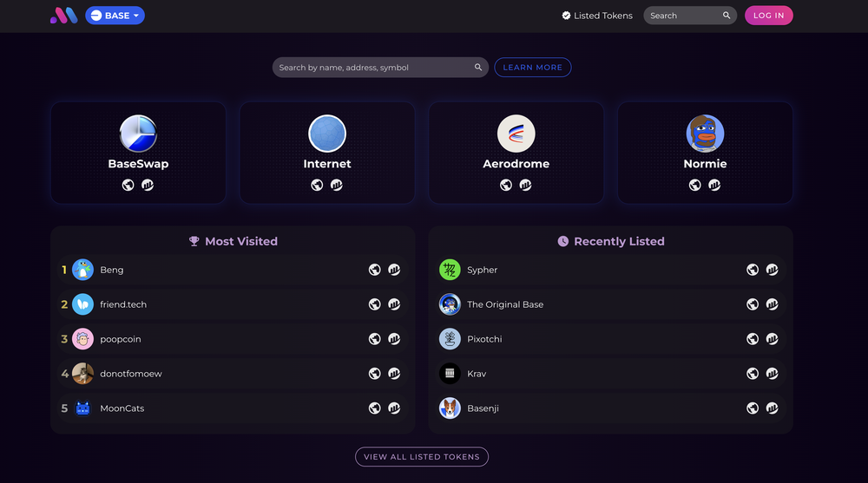Screen dimensions: 868x483
Task: Select Pixotchi in Recently Listed
Action: tap(610, 339)
